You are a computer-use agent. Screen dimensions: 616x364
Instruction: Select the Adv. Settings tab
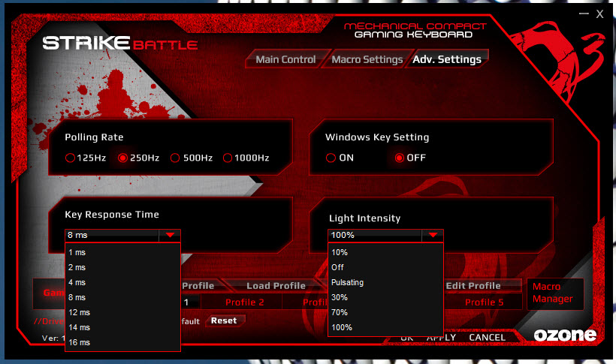pos(447,59)
